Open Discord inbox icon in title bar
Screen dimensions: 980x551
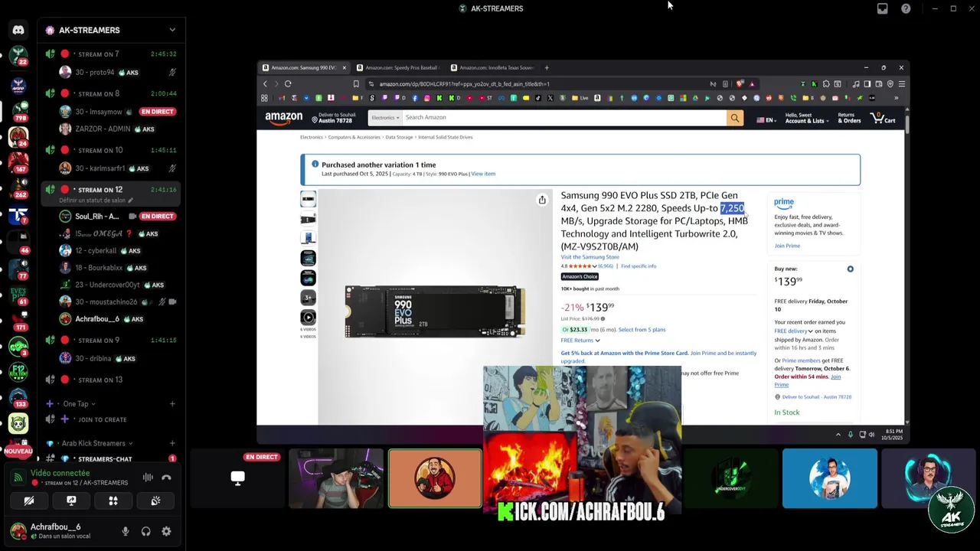click(882, 8)
